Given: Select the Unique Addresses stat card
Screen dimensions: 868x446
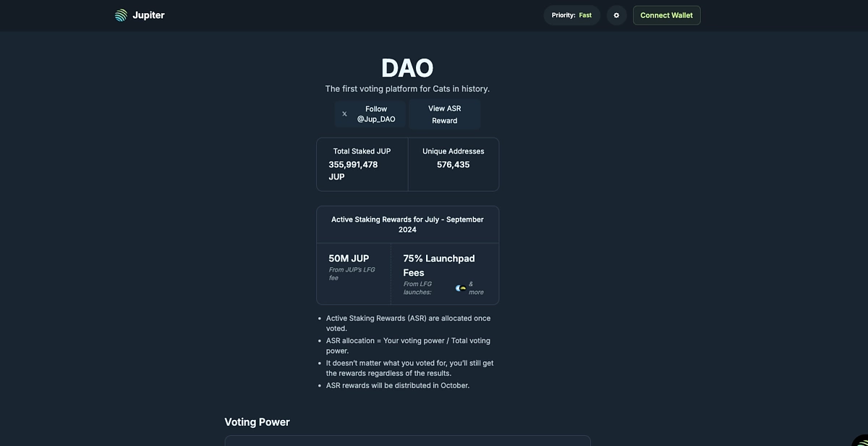Looking at the screenshot, I should click(x=454, y=164).
